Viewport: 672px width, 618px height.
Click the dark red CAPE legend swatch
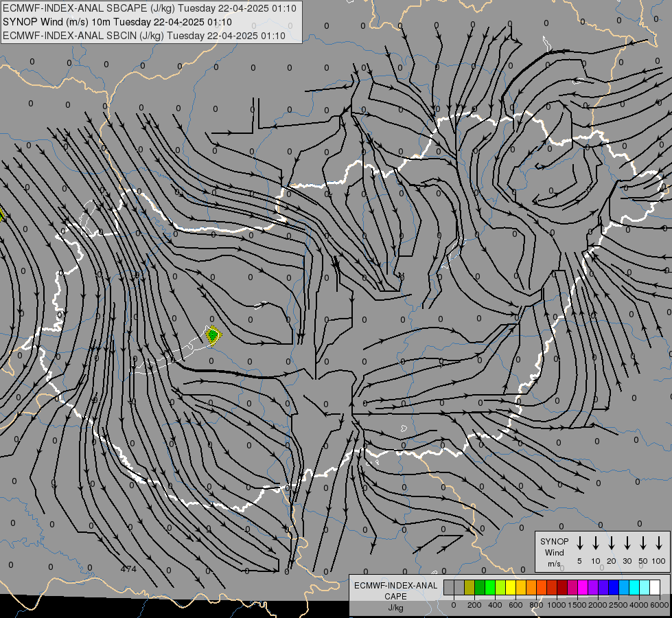pos(562,587)
